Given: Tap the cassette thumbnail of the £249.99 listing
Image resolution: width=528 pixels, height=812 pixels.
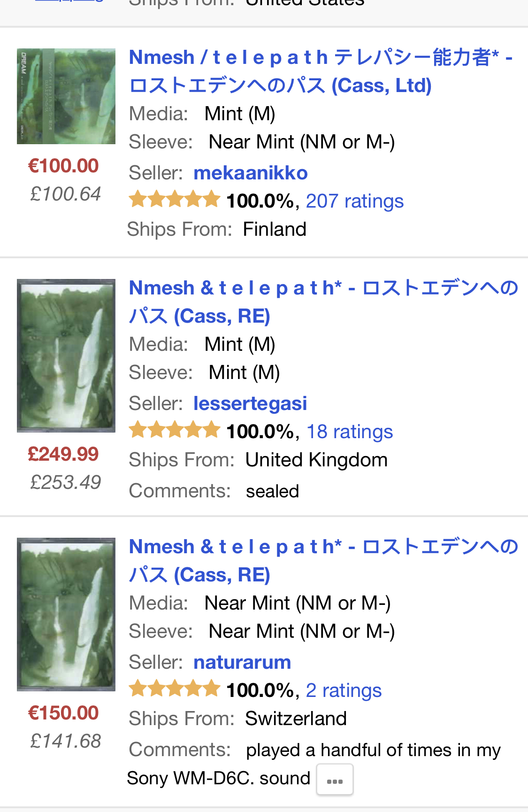Looking at the screenshot, I should (66, 356).
